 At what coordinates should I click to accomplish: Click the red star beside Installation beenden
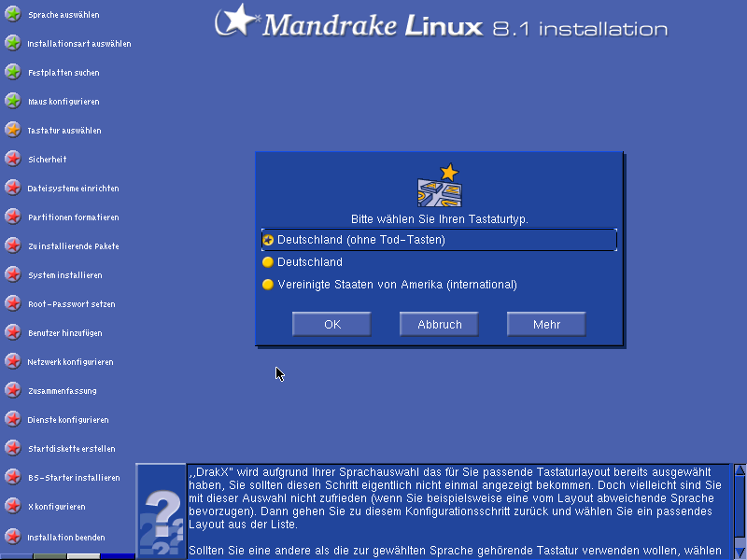point(13,538)
